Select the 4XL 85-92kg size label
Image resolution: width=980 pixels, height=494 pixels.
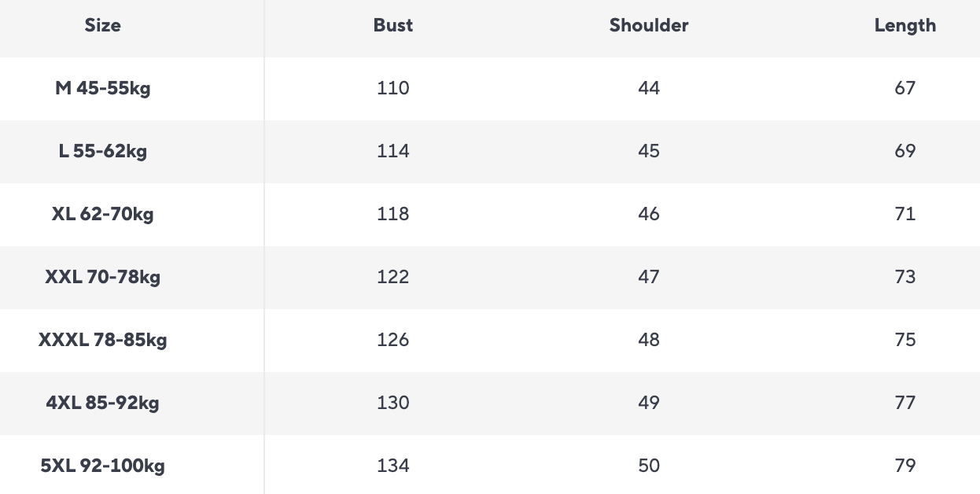click(103, 403)
